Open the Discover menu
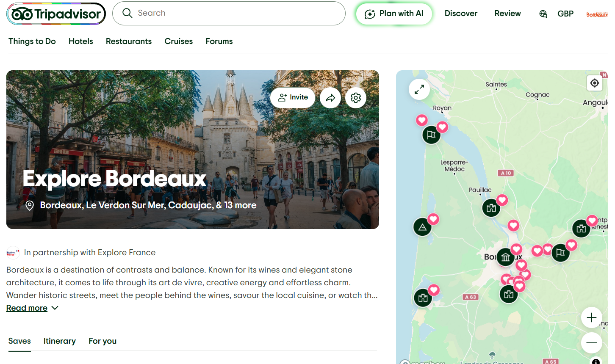 [461, 14]
